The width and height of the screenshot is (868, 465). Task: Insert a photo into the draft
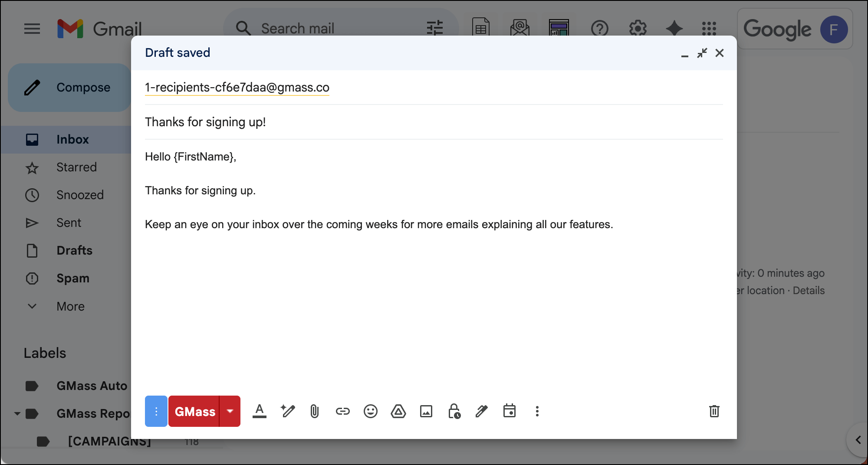click(426, 411)
